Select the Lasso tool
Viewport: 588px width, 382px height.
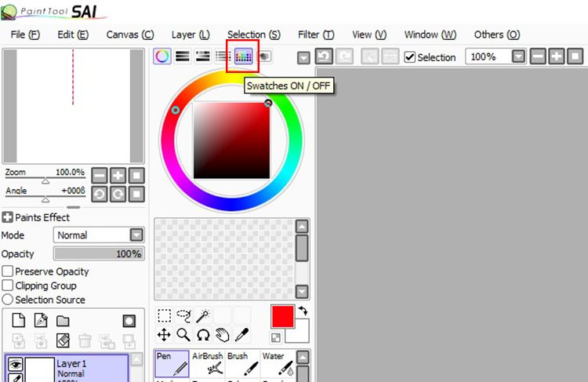[x=183, y=315]
